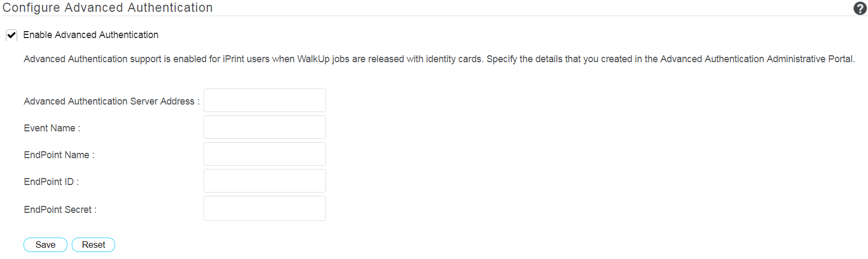Click the Configure Advanced Authentication heading

(108, 8)
